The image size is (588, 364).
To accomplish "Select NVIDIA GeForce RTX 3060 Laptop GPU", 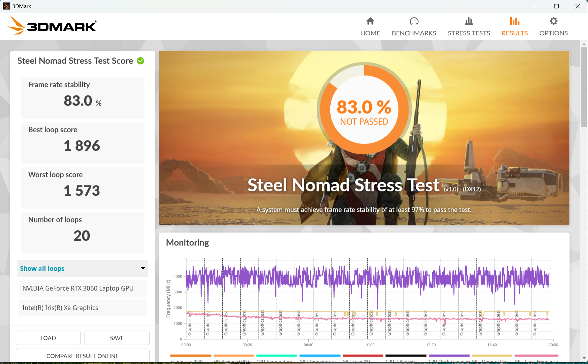I will coord(82,288).
